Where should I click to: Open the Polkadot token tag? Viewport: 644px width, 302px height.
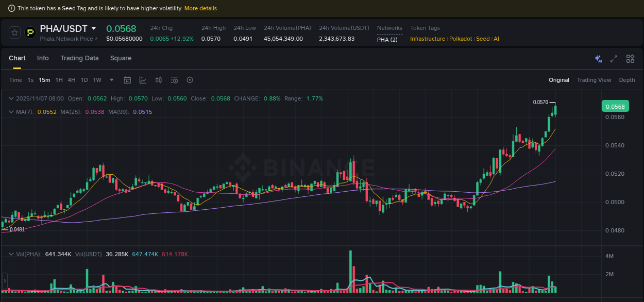[x=461, y=39]
